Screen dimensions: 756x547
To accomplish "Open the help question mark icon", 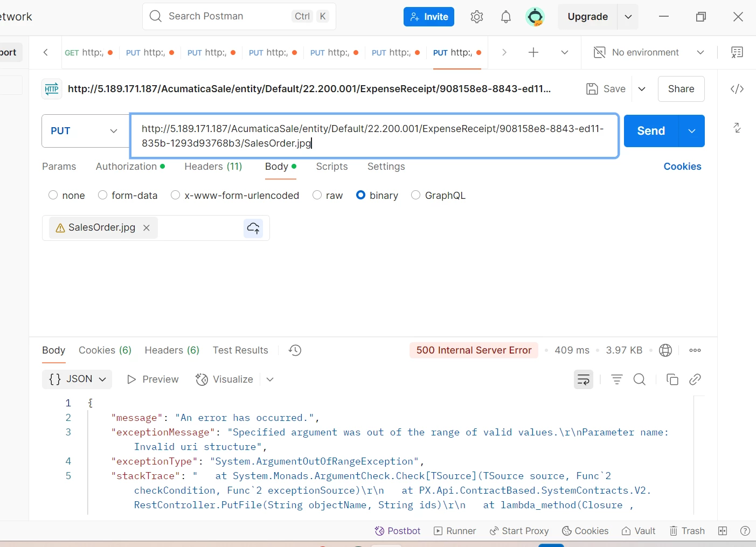I will (745, 531).
